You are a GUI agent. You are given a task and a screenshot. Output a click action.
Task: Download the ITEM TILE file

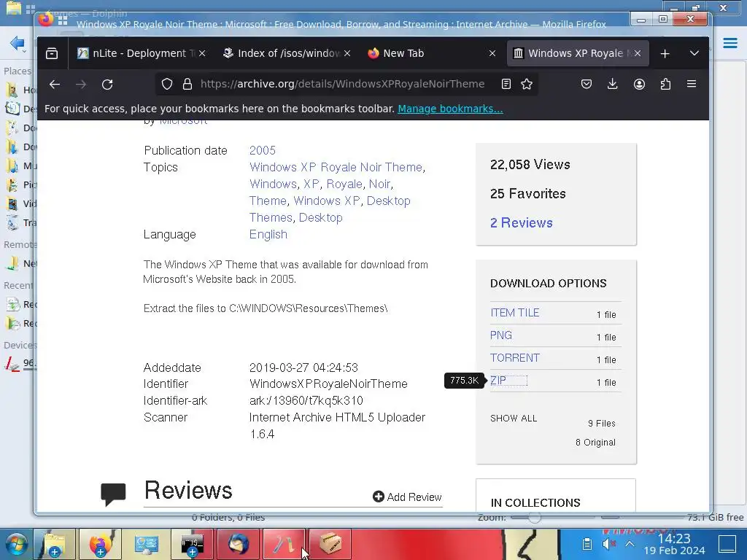(x=514, y=313)
